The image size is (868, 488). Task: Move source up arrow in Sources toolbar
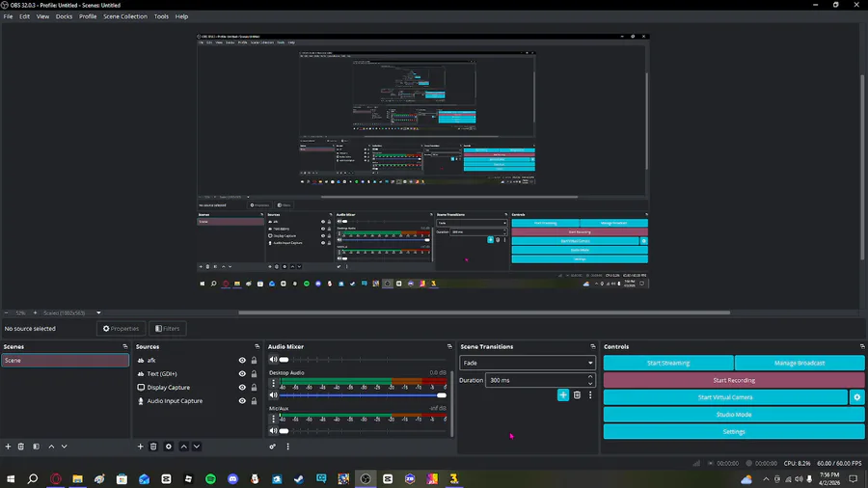[x=184, y=447]
